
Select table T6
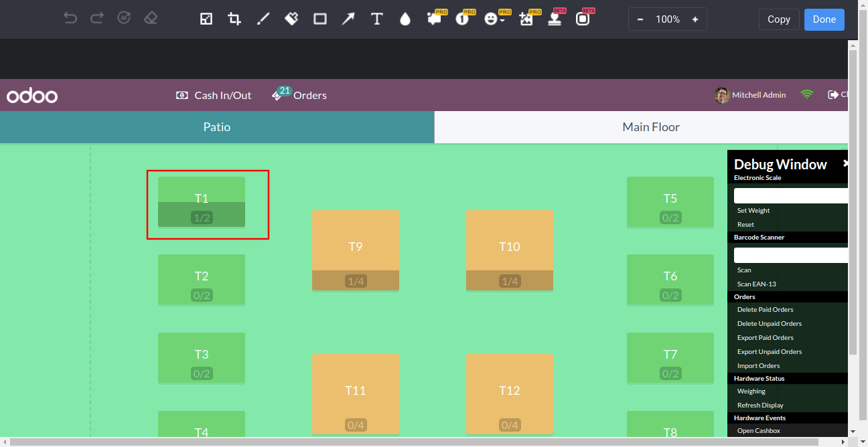(670, 280)
